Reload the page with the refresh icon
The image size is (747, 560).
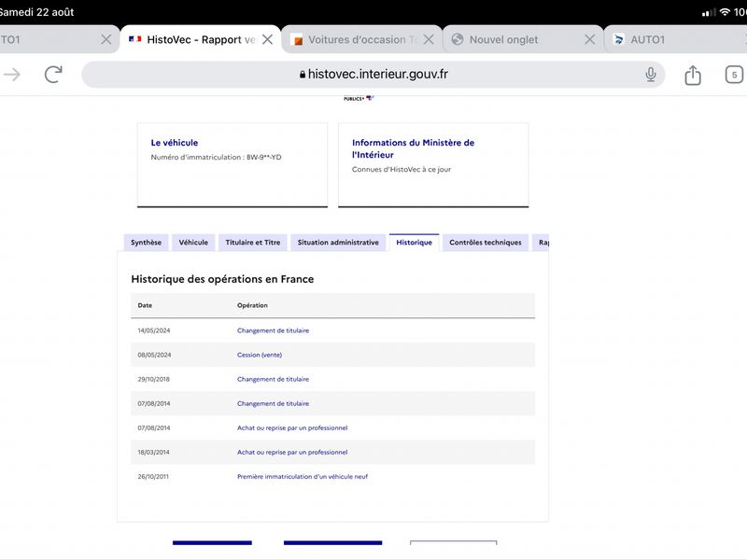pyautogui.click(x=53, y=75)
